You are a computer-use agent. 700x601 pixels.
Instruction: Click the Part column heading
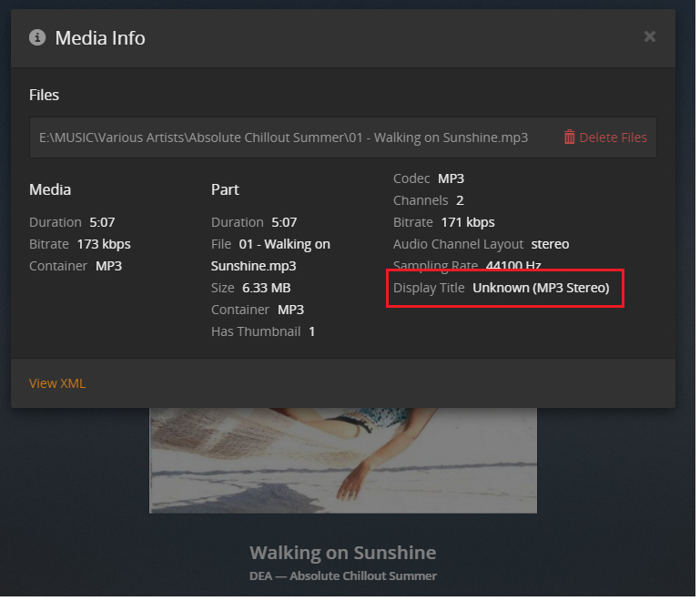[225, 189]
